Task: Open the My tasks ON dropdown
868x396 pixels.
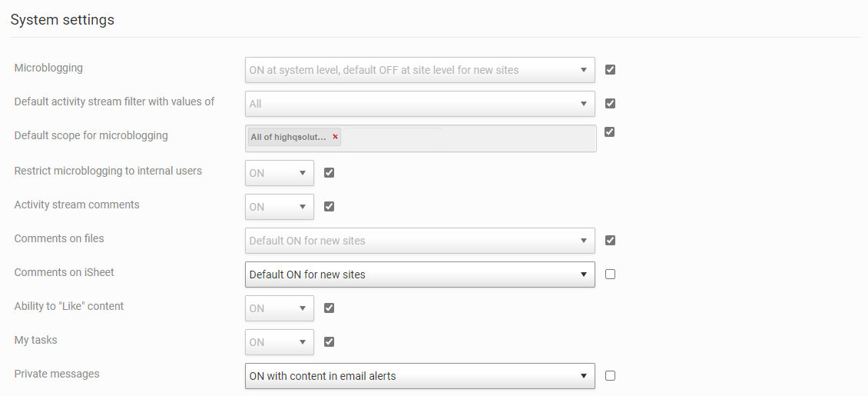Action: pyautogui.click(x=279, y=342)
